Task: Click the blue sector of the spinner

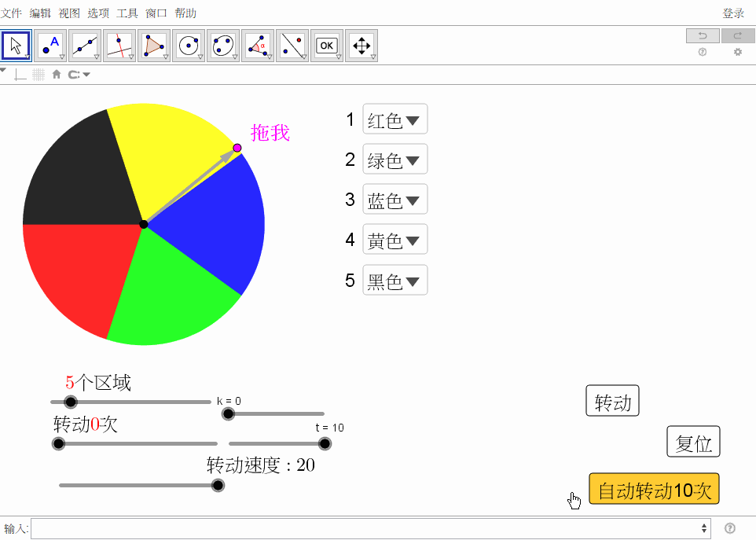Action: pos(217,224)
